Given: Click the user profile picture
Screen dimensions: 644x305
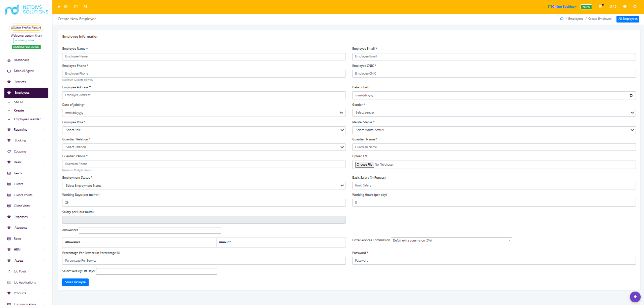Looking at the screenshot, I should [x=26, y=28].
